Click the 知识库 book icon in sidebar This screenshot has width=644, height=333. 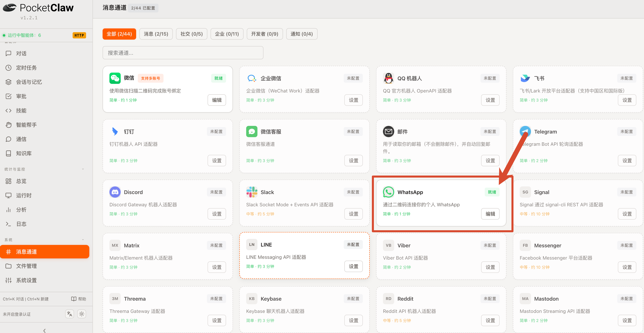(x=8, y=153)
